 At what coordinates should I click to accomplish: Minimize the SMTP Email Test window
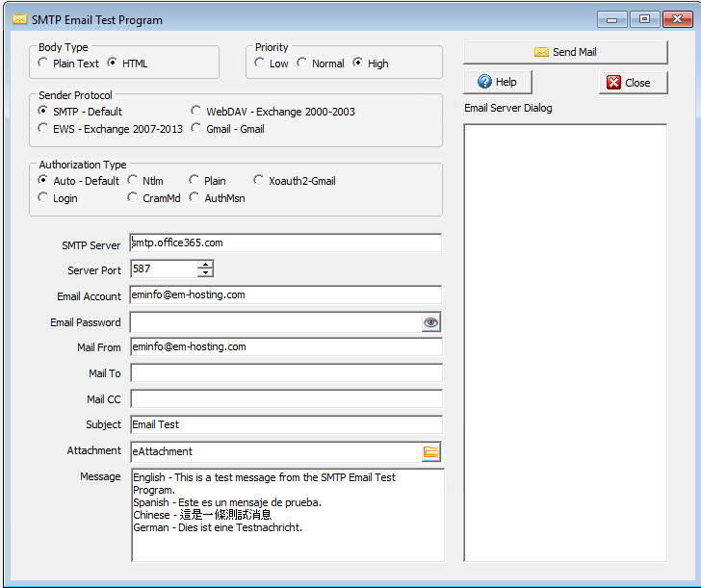click(x=612, y=19)
